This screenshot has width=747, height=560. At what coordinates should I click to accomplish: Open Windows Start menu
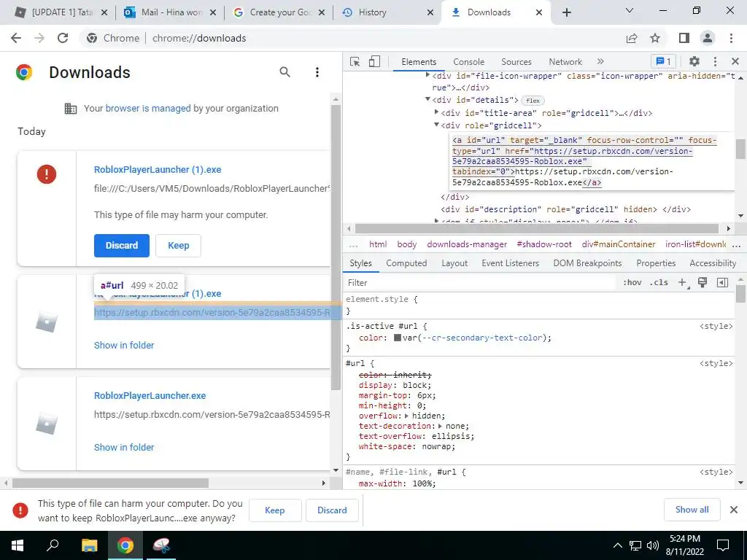[x=18, y=545]
